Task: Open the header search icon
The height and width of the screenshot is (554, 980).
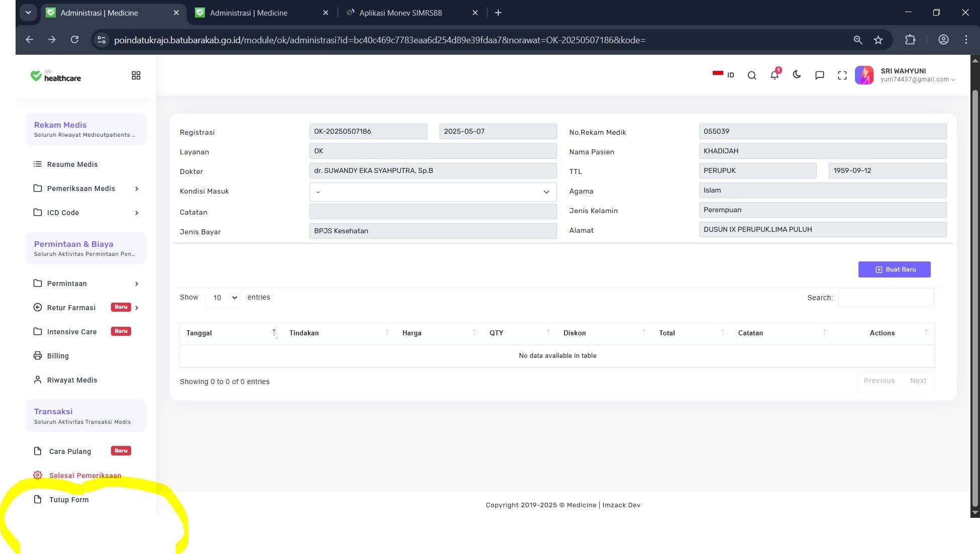Action: [x=751, y=75]
